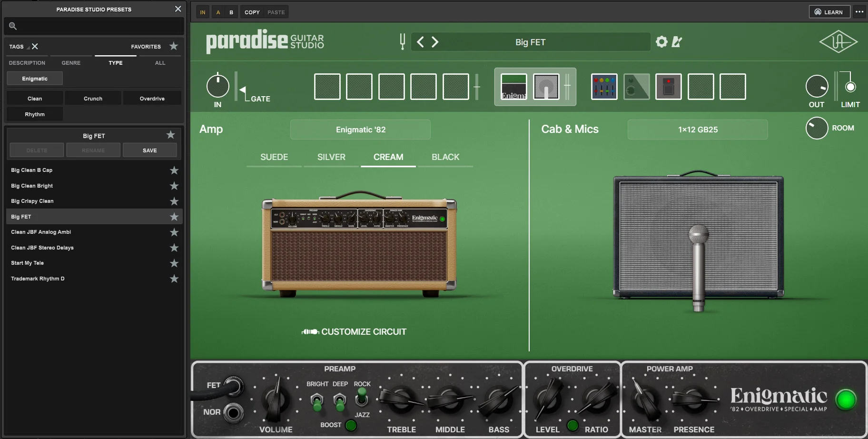Open the tuner fork icon
The height and width of the screenshot is (439, 868).
tap(403, 42)
